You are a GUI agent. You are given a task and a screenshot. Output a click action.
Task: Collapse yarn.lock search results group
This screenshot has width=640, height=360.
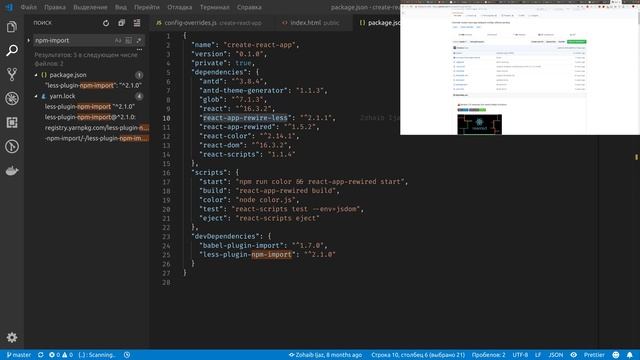36,96
